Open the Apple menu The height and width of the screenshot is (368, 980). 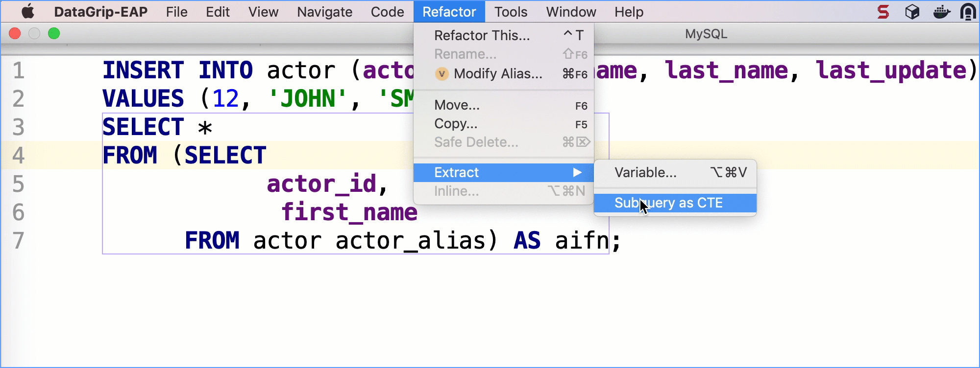pyautogui.click(x=28, y=11)
